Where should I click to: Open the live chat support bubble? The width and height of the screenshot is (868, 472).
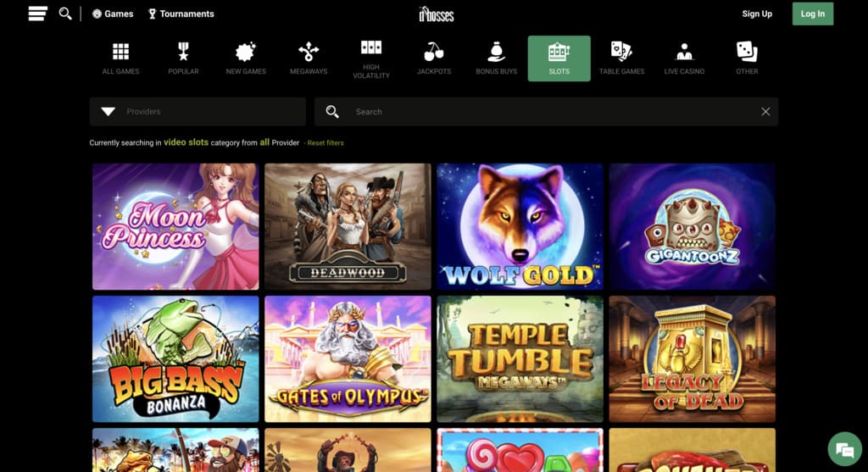tap(845, 449)
